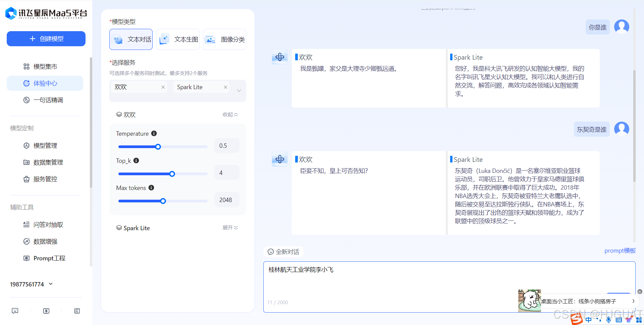Click the puppy thumbnail in the banner
This screenshot has height=325, width=644.
click(529, 301)
